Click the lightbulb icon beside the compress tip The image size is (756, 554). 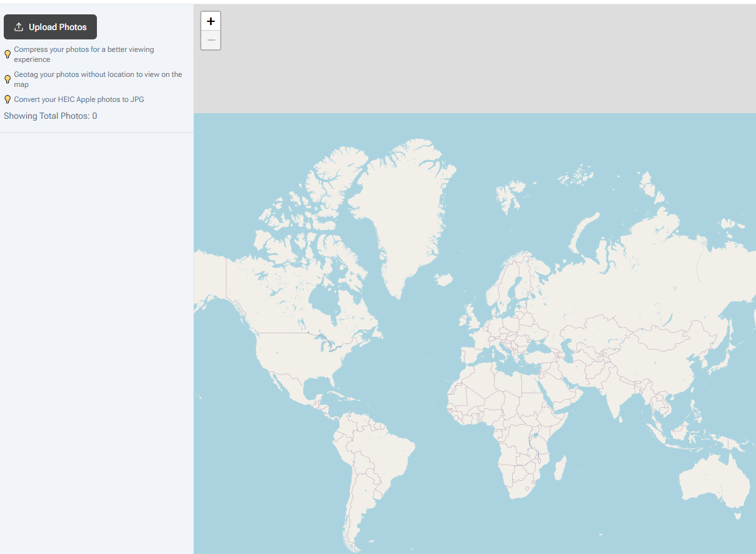click(7, 54)
